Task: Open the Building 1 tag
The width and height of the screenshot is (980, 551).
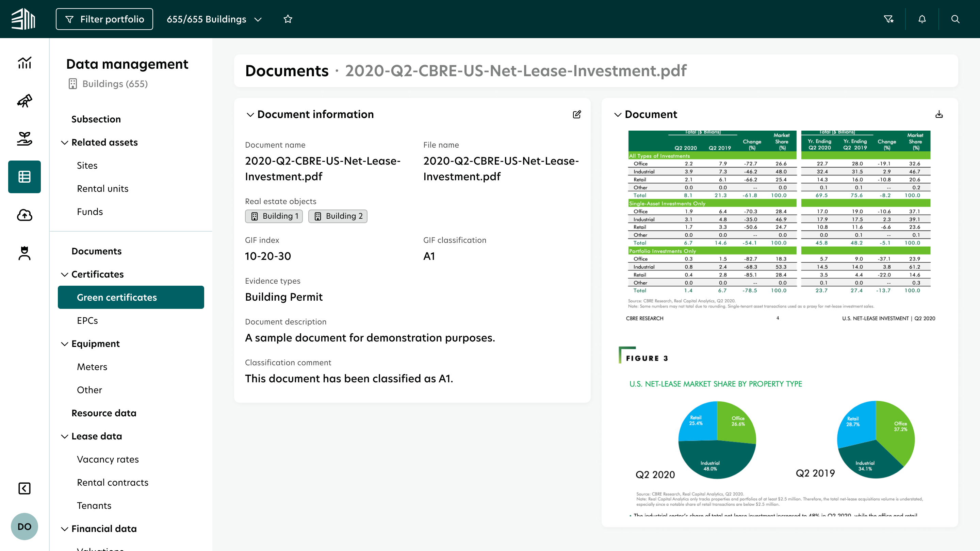Action: pyautogui.click(x=274, y=216)
